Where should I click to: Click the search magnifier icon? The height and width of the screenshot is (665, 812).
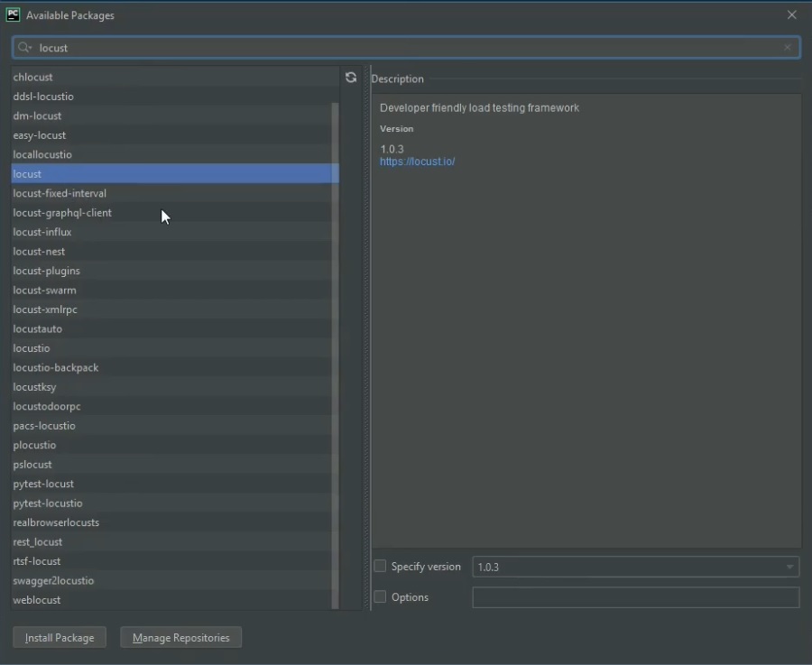23,48
